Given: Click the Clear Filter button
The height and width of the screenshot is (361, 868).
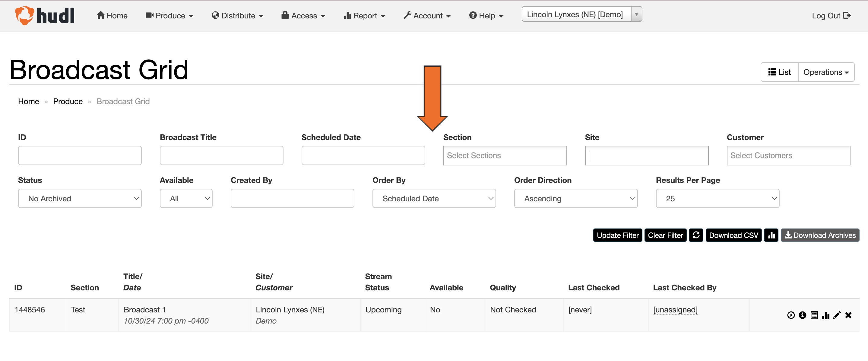Looking at the screenshot, I should click(x=665, y=235).
